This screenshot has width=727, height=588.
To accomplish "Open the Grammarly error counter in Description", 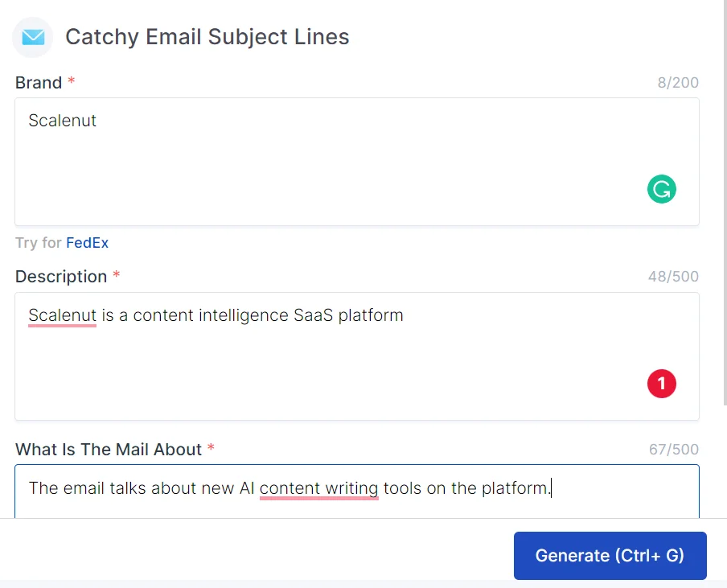I will point(661,384).
